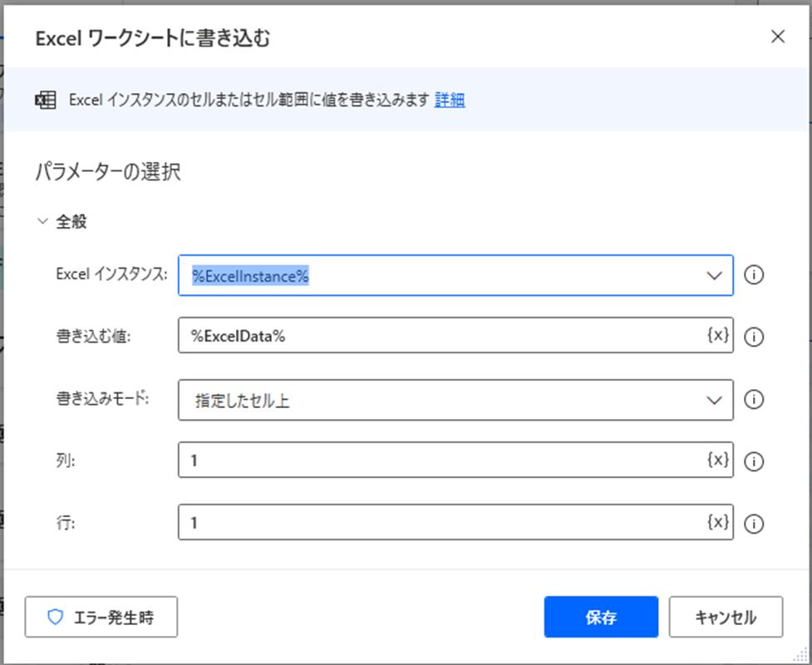This screenshot has height=665, width=812.
Task: Click info icon beside 列 field
Action: coord(754,461)
